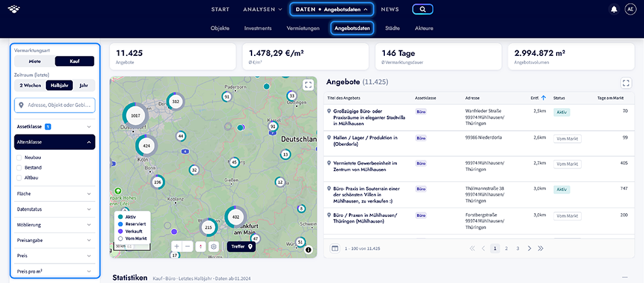Image resolution: width=644 pixels, height=283 pixels.
Task: Open the search button in the top navigation
Action: point(423,9)
